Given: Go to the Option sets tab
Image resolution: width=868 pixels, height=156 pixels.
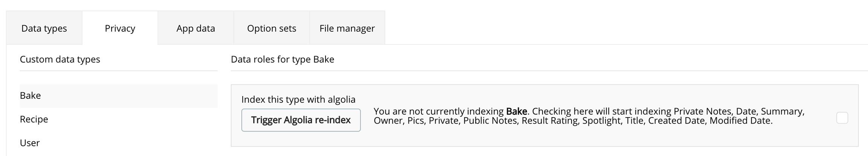Looking at the screenshot, I should 271,28.
